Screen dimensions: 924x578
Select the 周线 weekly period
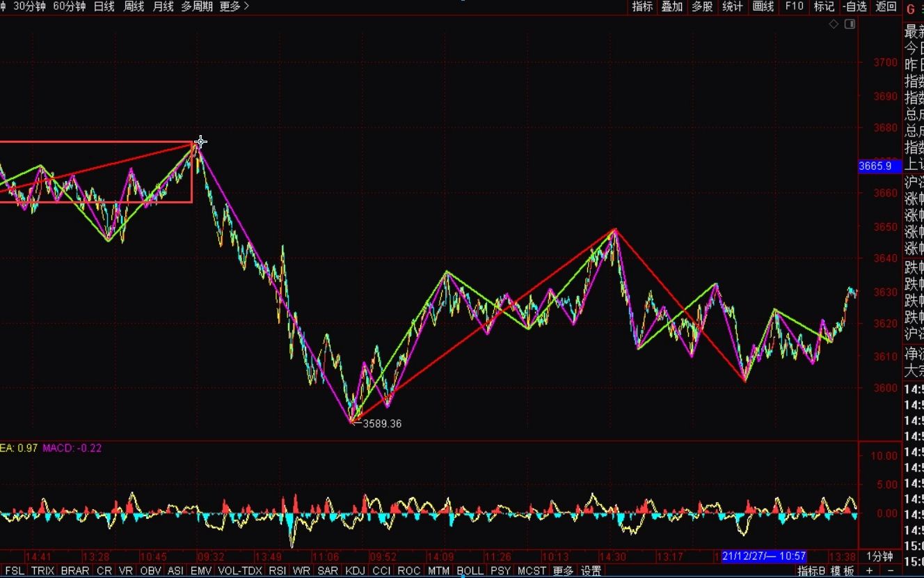click(x=134, y=6)
